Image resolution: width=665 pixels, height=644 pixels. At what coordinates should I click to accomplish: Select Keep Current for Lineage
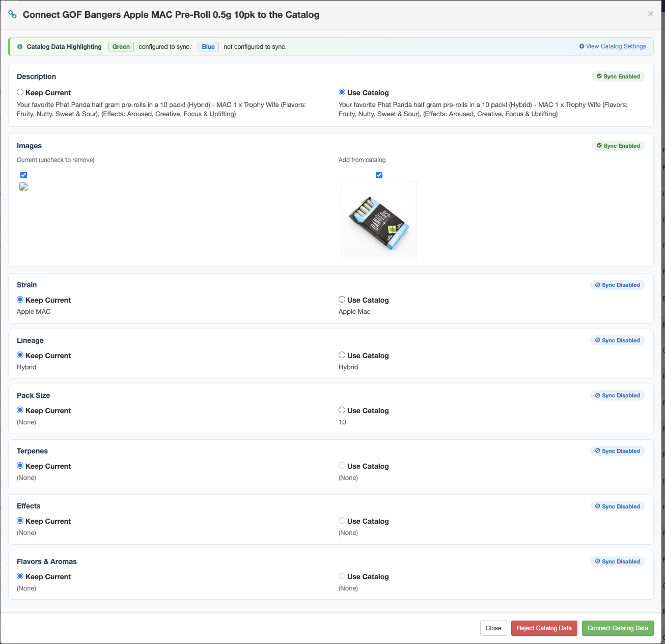(x=20, y=355)
